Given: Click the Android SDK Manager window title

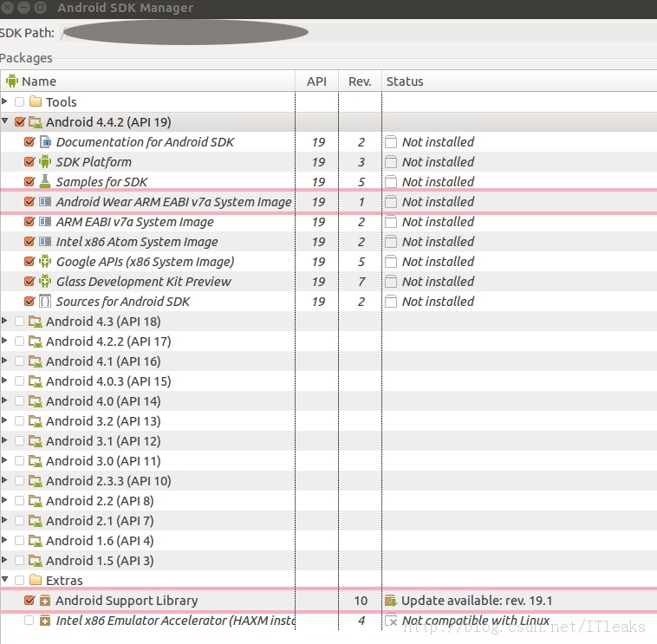Looking at the screenshot, I should pyautogui.click(x=126, y=8).
